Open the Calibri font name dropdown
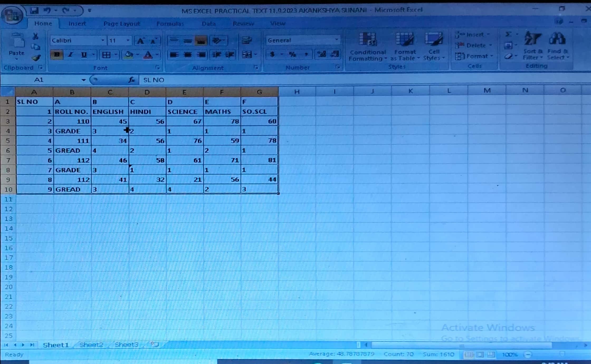 pyautogui.click(x=103, y=40)
